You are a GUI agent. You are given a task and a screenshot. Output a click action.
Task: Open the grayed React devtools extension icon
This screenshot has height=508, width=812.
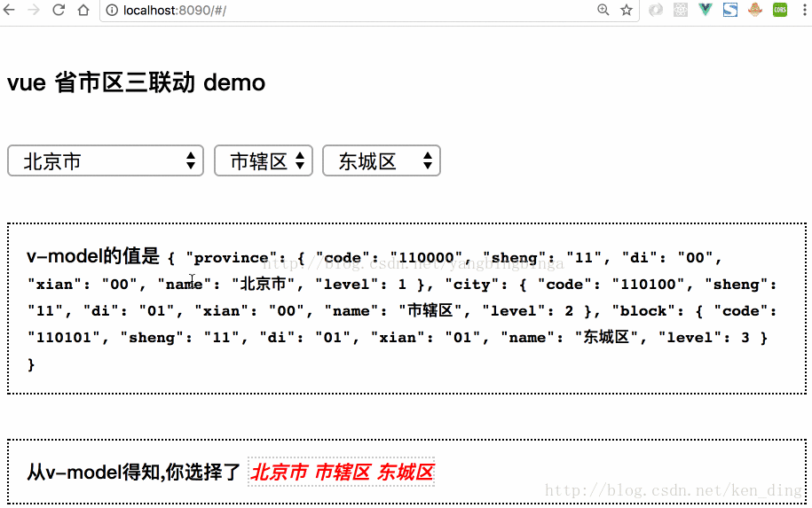[681, 10]
